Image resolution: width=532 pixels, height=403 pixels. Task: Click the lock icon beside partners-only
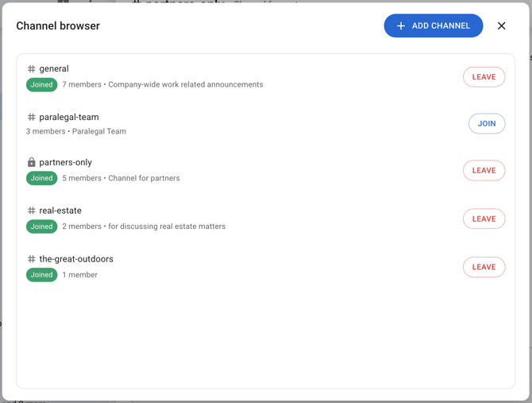point(32,163)
